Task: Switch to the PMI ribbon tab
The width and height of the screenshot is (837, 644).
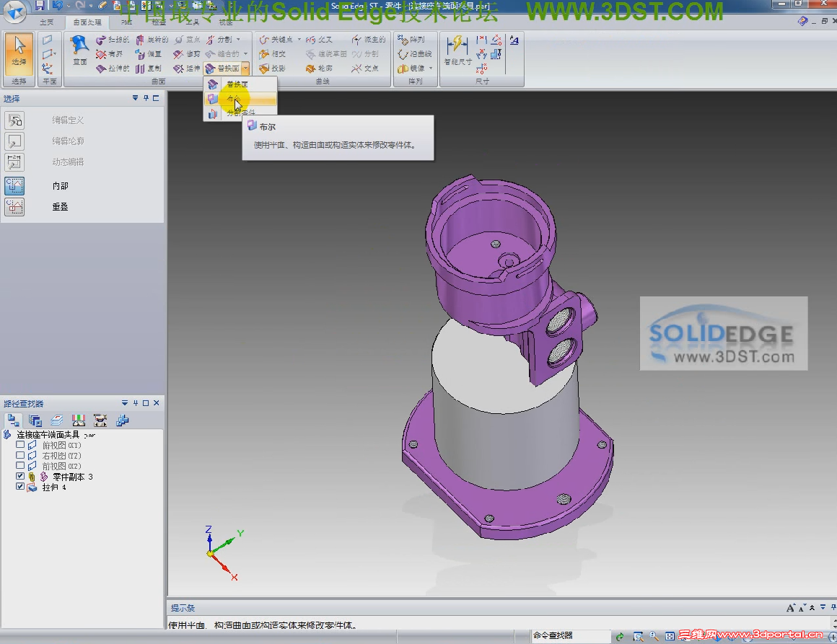Action: 126,22
